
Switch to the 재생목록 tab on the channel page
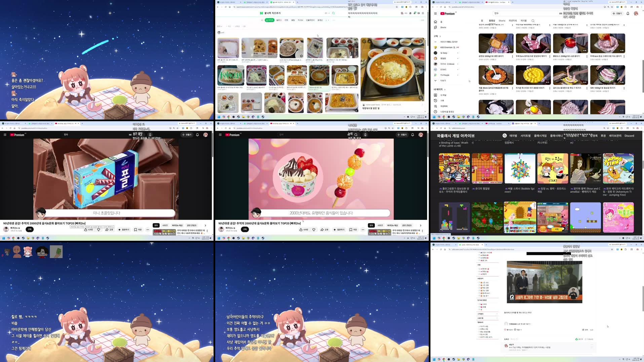[513, 21]
